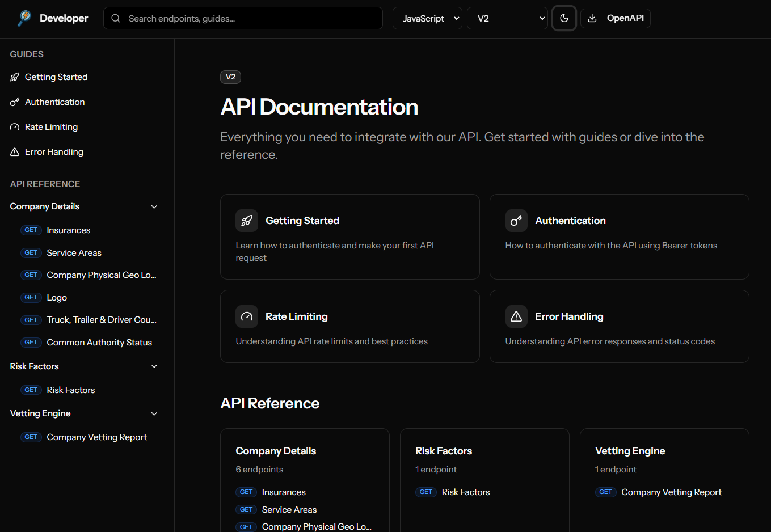Click the GET badge beside Company Vetting Report
Screen dimensions: 771x532
[x=31, y=437]
